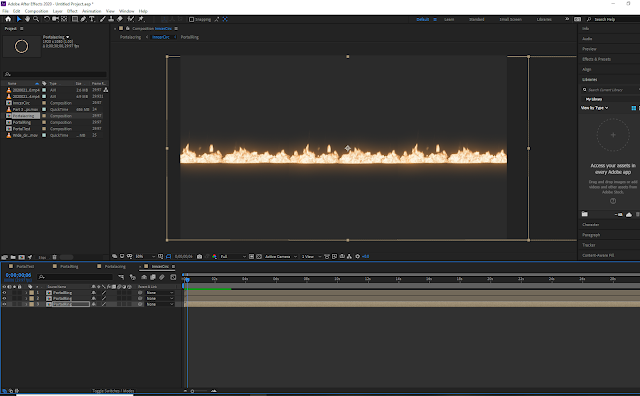Hide layer 1 PortalRing with eye toggle
The height and width of the screenshot is (396, 640).
pos(4,293)
